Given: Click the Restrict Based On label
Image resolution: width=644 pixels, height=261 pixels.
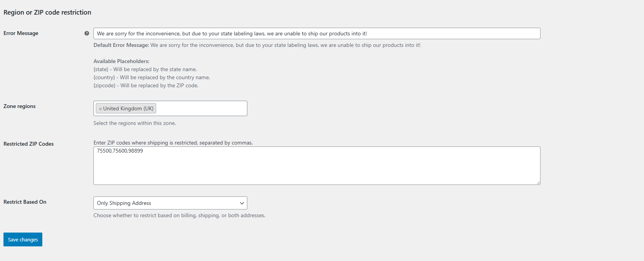Looking at the screenshot, I should pos(25,202).
